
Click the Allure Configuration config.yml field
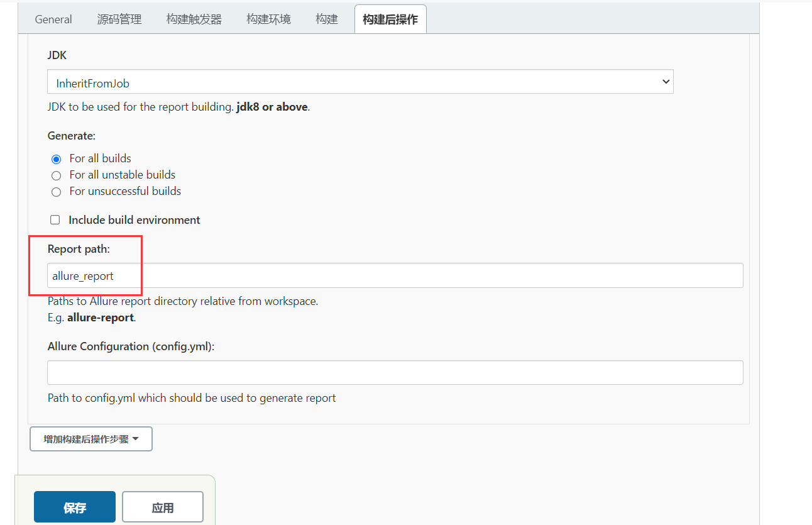(395, 372)
